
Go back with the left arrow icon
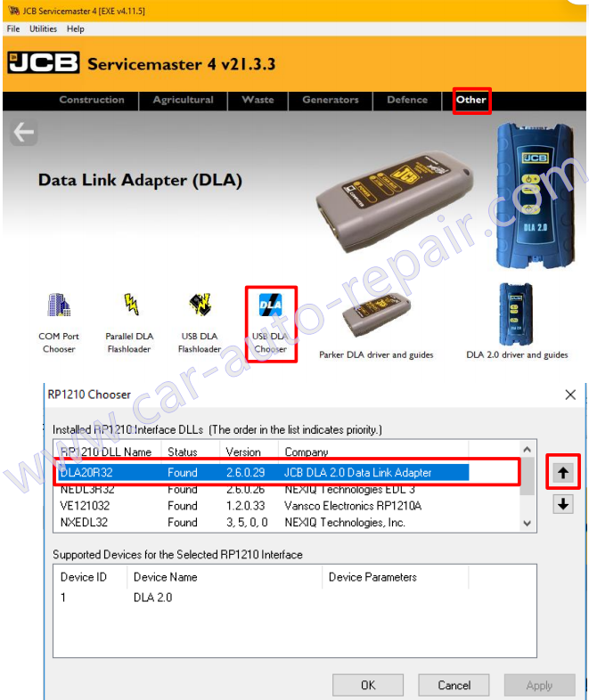tap(24, 132)
